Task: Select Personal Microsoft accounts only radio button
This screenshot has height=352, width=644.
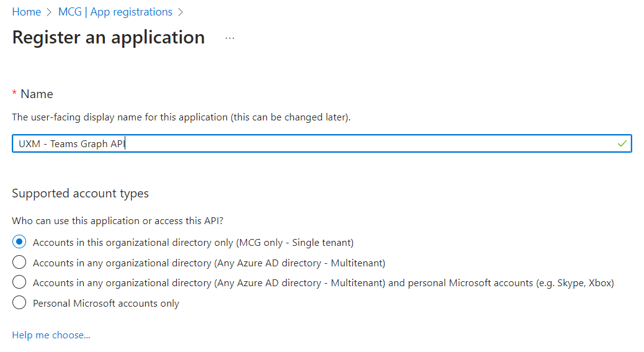Action: pyautogui.click(x=19, y=303)
